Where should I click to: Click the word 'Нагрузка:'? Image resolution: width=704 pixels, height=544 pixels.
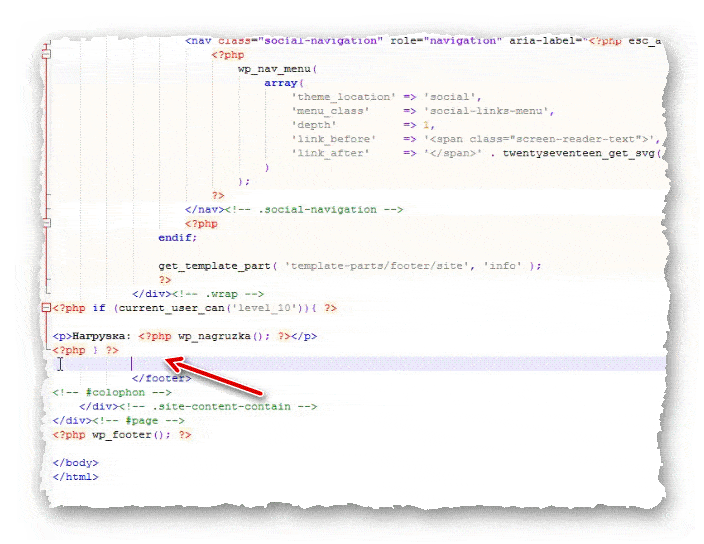coord(102,336)
